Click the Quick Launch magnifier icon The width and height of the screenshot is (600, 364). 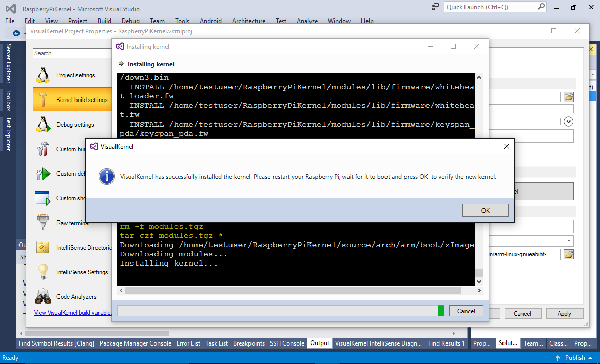[541, 7]
